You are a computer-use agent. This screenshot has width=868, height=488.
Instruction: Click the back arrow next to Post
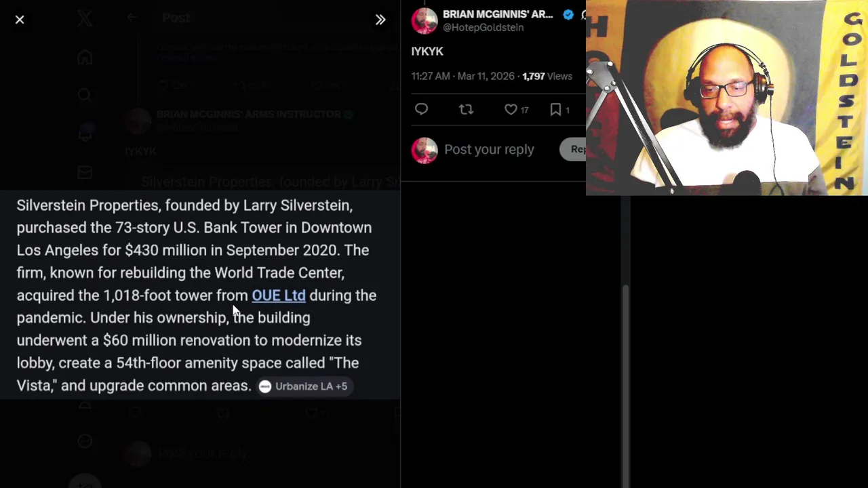click(132, 18)
